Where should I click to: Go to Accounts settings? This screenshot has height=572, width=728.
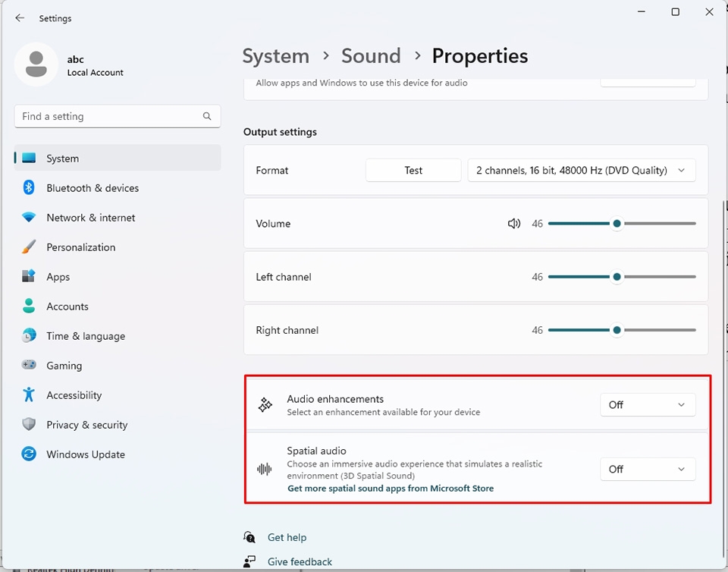118,306
